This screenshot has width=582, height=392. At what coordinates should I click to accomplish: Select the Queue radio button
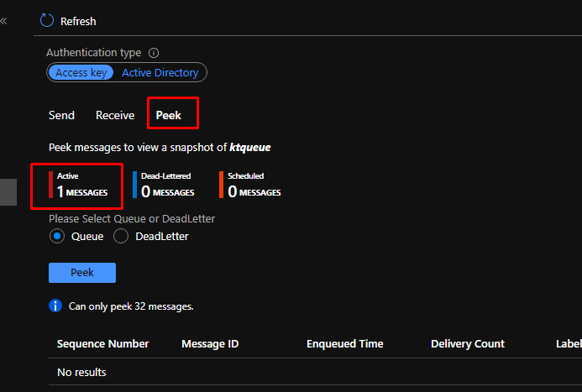click(x=57, y=237)
